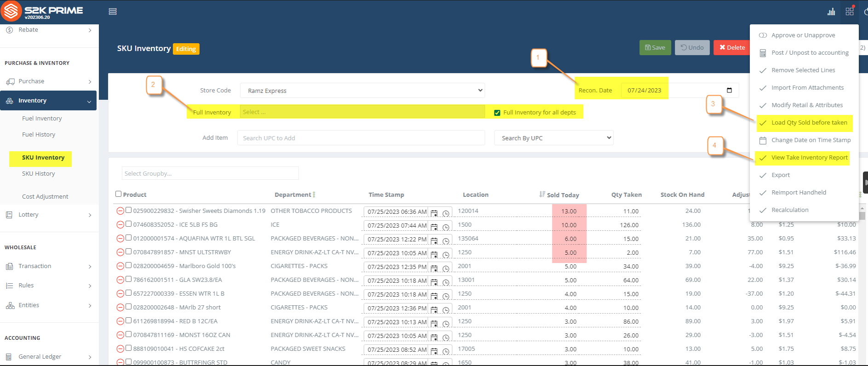Open the Select Groupby dropdown
Image resolution: width=868 pixels, height=366 pixels.
pos(210,173)
